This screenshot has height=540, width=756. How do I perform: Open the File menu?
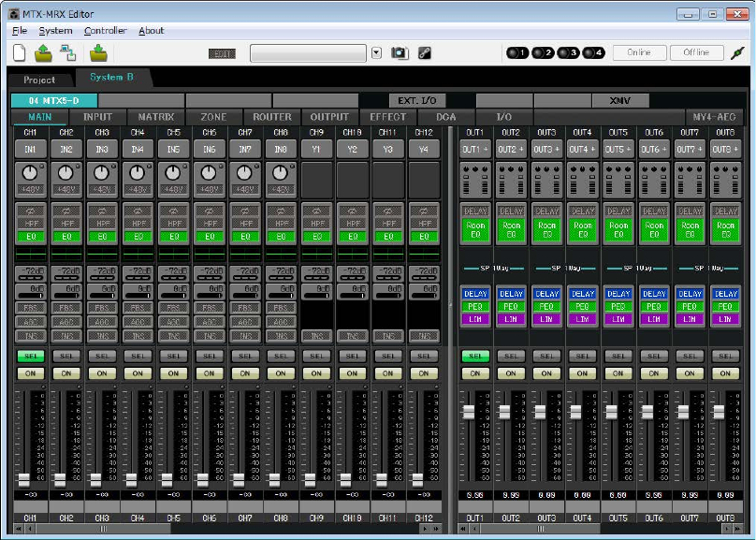20,31
